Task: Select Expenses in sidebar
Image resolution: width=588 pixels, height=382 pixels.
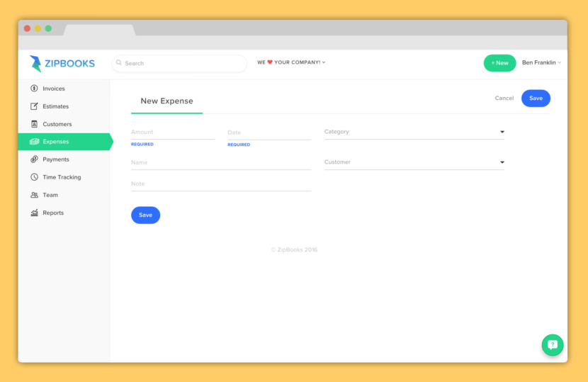Action: coord(66,142)
